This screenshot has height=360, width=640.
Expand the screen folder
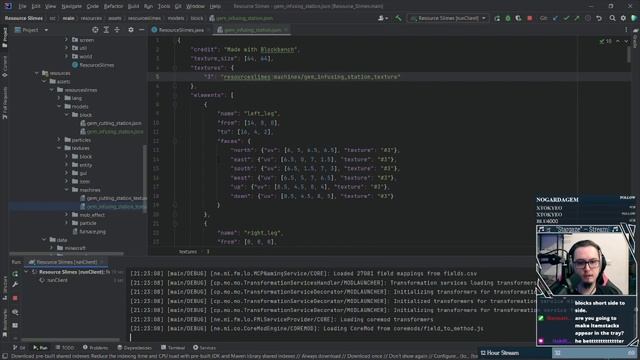[x=67, y=40]
